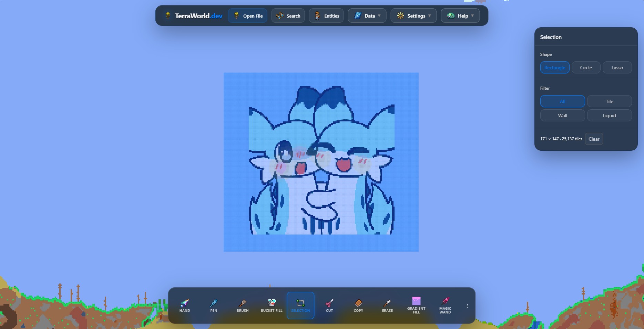The image size is (644, 329).
Task: Set selection filter to Liquid
Action: click(609, 116)
